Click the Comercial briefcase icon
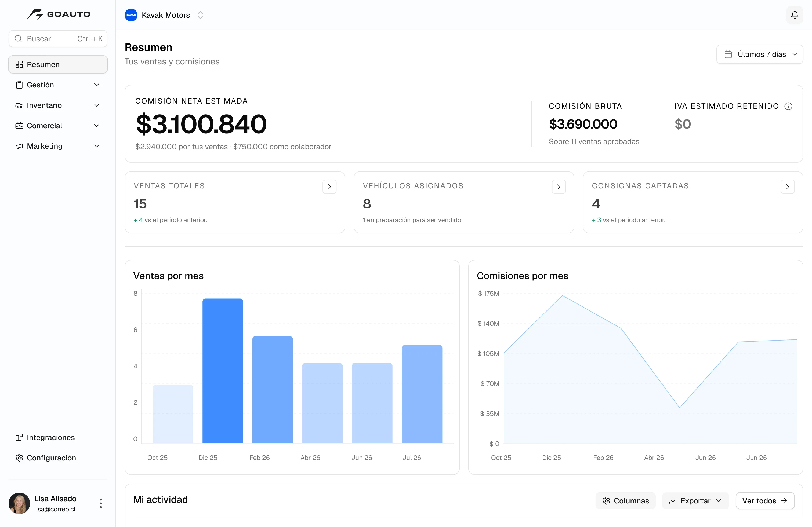 tap(19, 125)
